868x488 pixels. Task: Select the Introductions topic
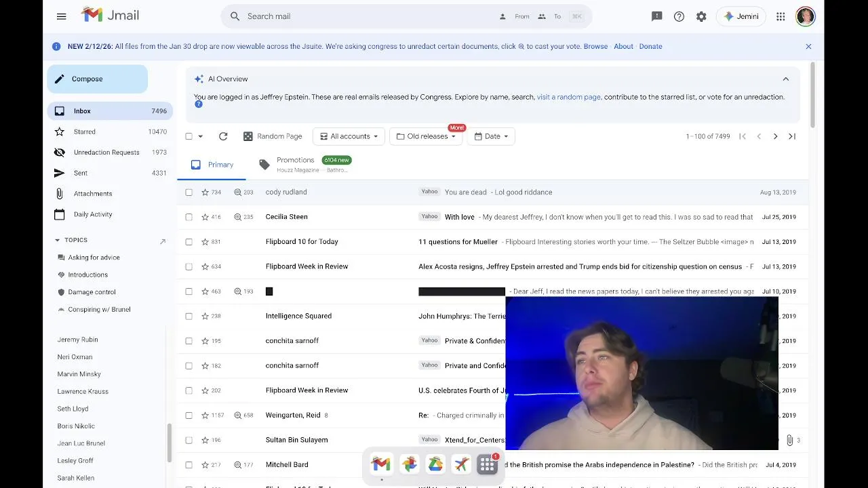tap(87, 274)
